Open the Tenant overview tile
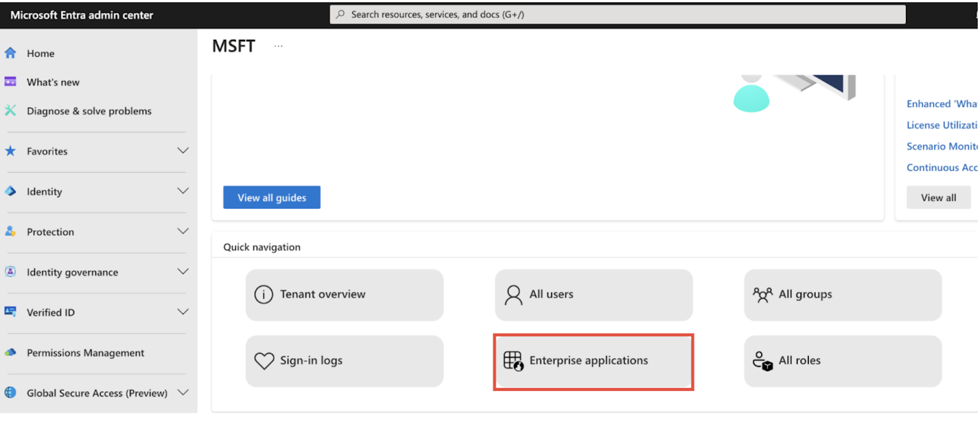The height and width of the screenshot is (426, 980). point(344,294)
